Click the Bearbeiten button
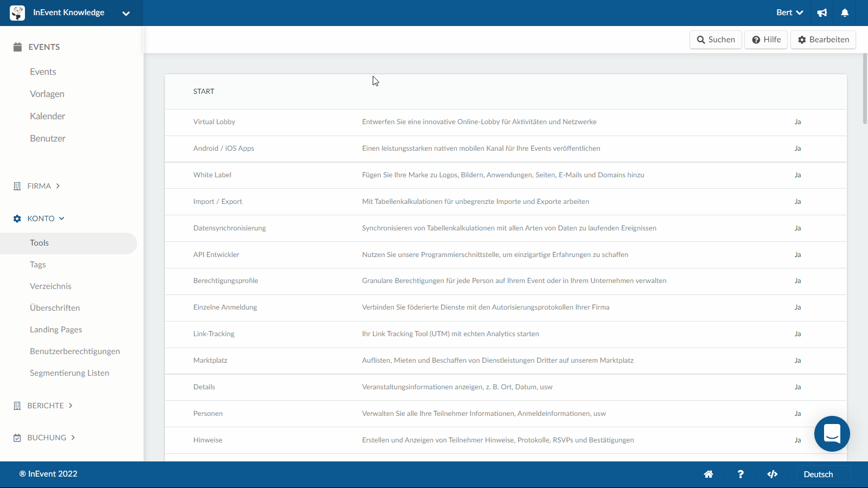This screenshot has width=868, height=488. coord(823,40)
